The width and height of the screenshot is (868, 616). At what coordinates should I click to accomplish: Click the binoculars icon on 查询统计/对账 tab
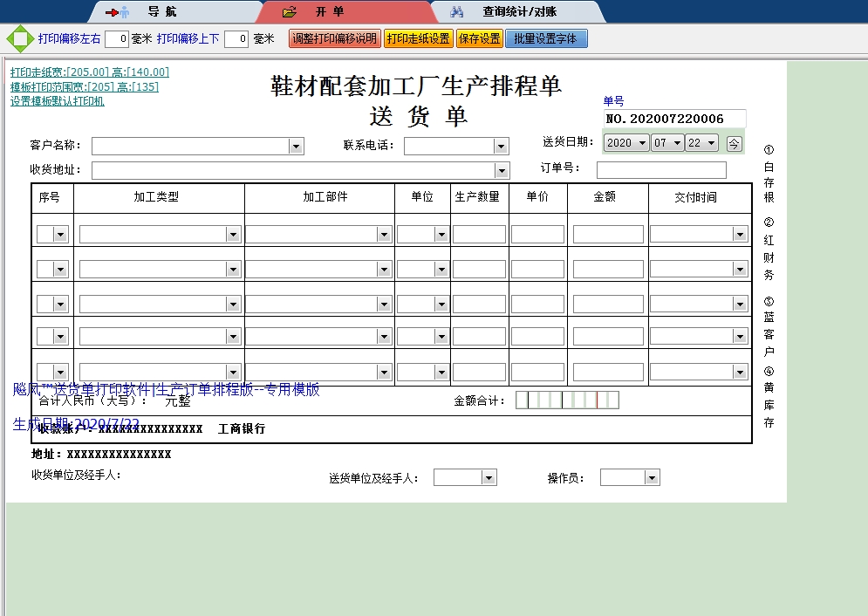coord(456,12)
